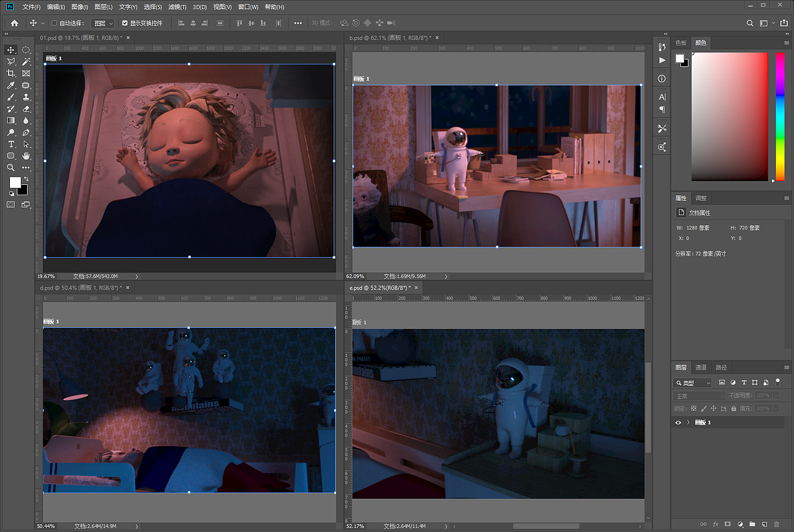Select the Eraser tool
The height and width of the screenshot is (532, 794).
click(26, 109)
